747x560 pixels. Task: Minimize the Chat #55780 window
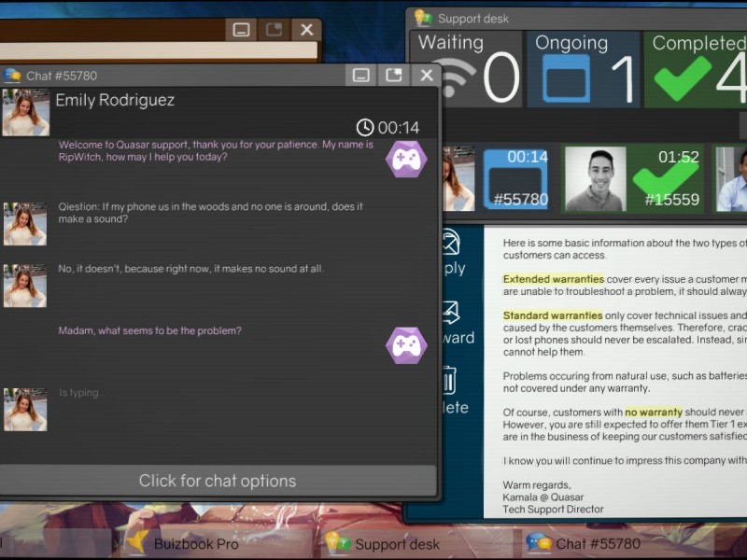361,76
